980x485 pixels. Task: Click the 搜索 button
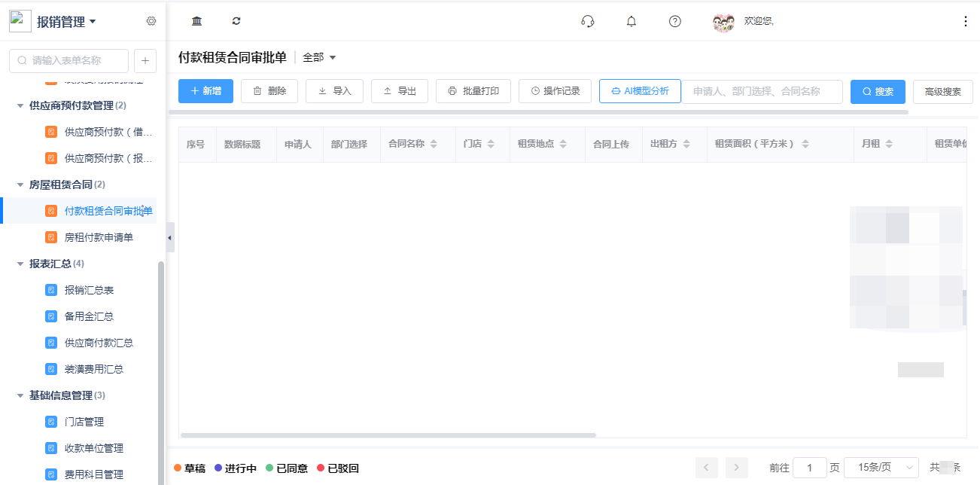(x=878, y=92)
